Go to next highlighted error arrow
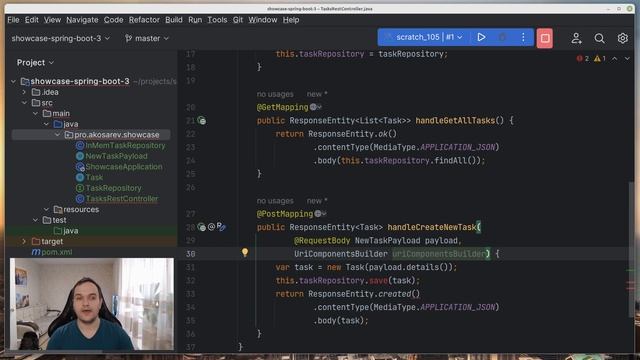The image size is (640, 360). (627, 59)
